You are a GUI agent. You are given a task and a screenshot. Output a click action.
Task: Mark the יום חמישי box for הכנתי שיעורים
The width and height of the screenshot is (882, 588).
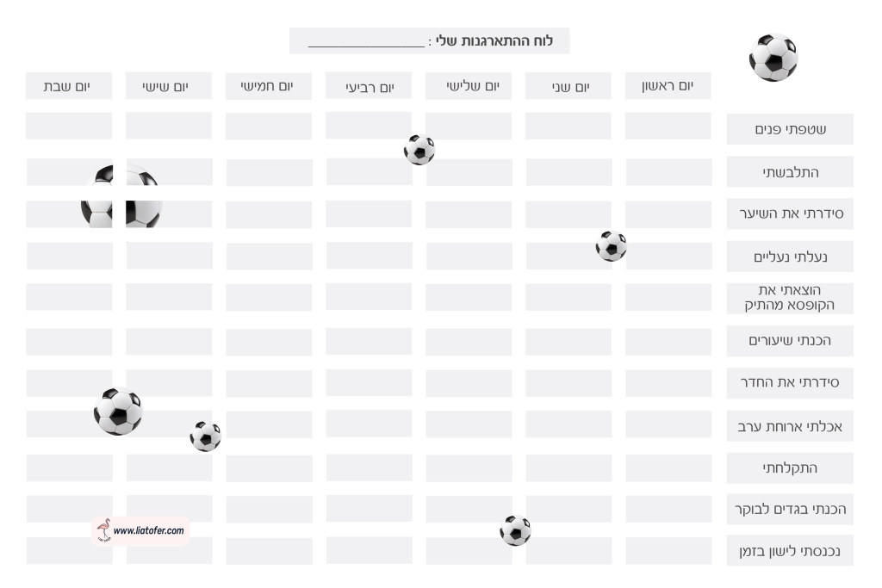pos(269,341)
